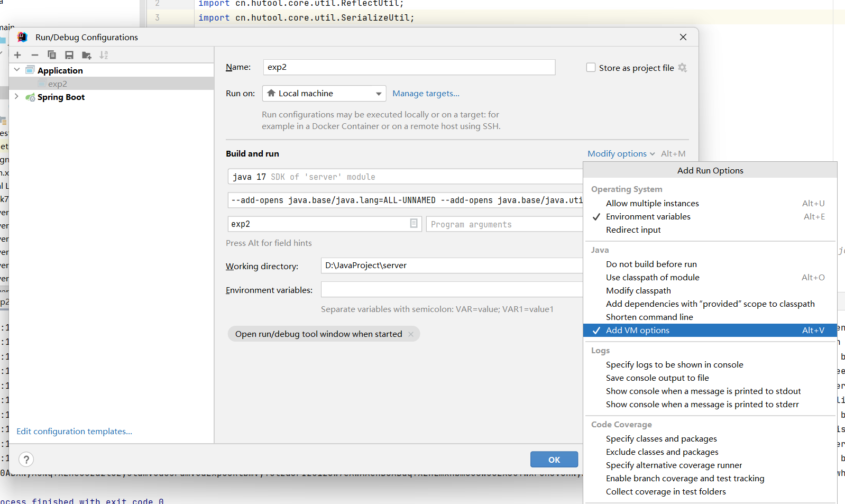The height and width of the screenshot is (504, 845).
Task: Click the OK button
Action: pyautogui.click(x=554, y=460)
